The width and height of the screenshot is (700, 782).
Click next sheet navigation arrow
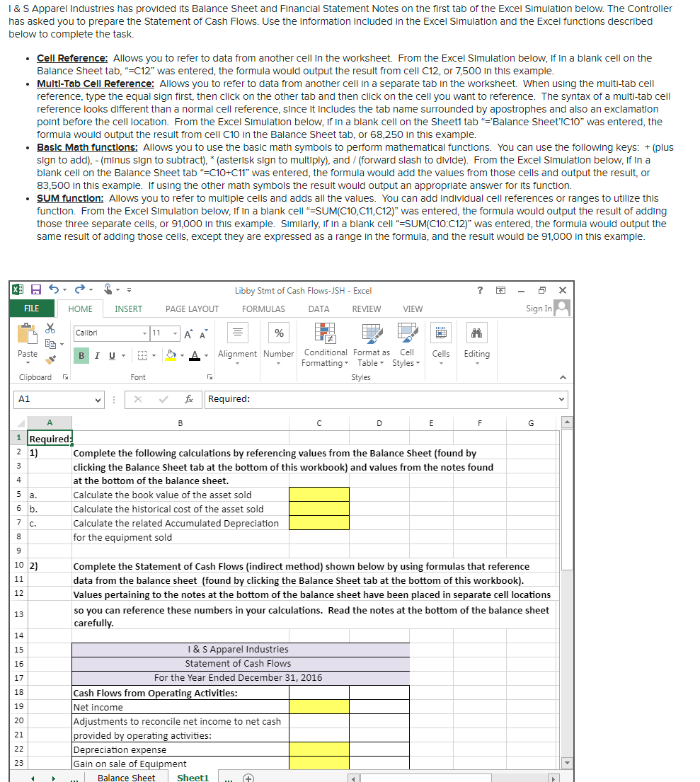tap(53, 778)
